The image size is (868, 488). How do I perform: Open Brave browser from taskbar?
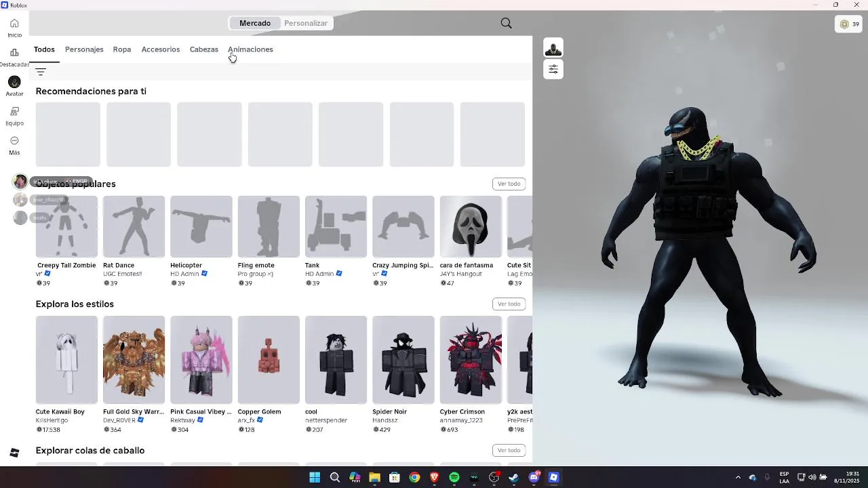(434, 477)
